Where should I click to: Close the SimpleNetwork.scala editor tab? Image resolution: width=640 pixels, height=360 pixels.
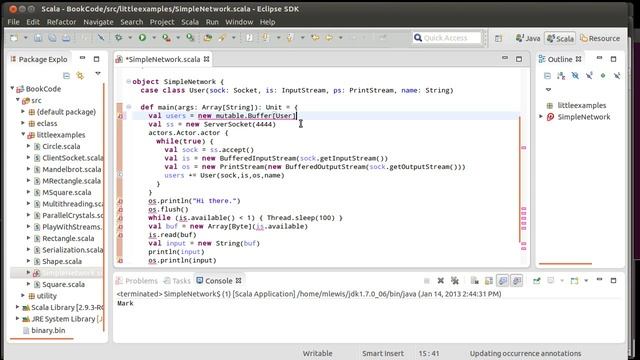tap(207, 59)
